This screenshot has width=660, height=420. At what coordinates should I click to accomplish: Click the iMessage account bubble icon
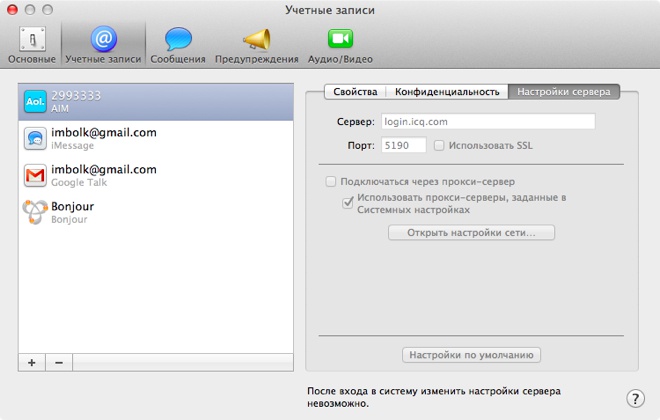click(35, 138)
